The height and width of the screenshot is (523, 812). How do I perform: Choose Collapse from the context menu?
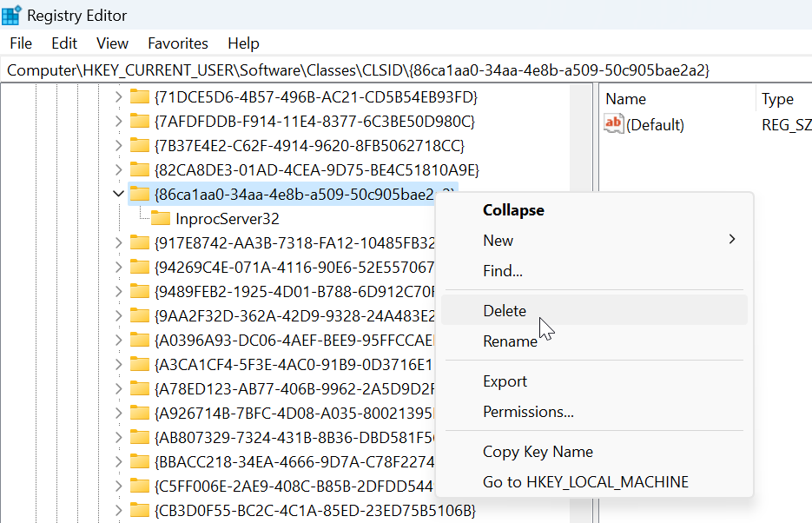tap(594, 210)
